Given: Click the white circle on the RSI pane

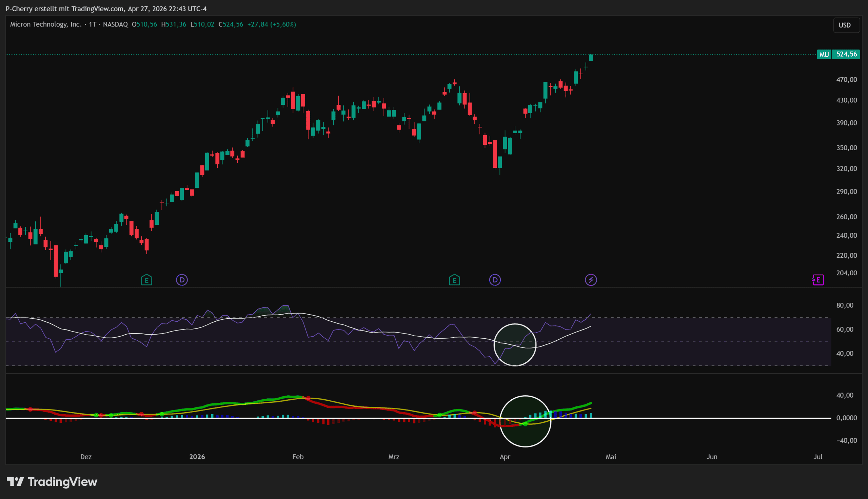Looking at the screenshot, I should 515,345.
